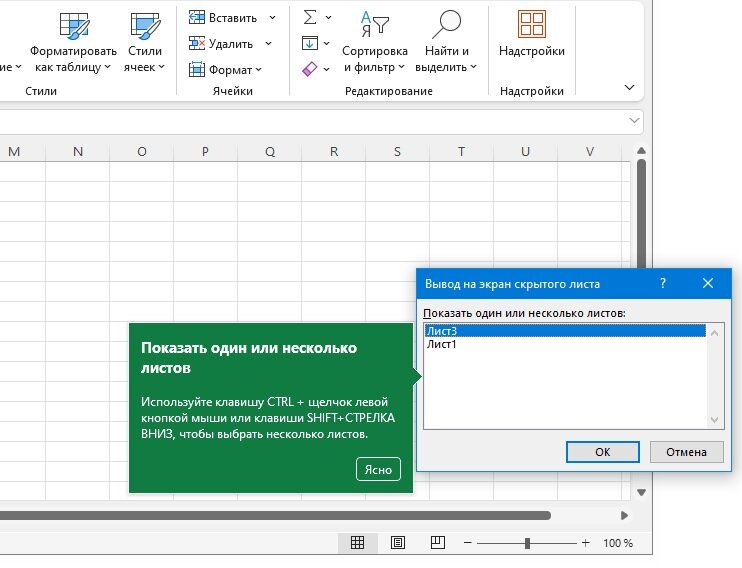The height and width of the screenshot is (568, 742).
Task: Expand Fill dropdown arrow
Action: coord(327,44)
